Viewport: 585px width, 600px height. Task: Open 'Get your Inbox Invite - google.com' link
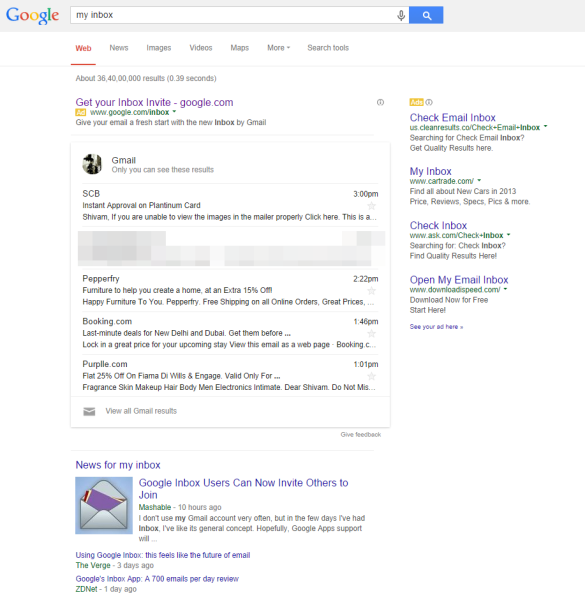(154, 102)
